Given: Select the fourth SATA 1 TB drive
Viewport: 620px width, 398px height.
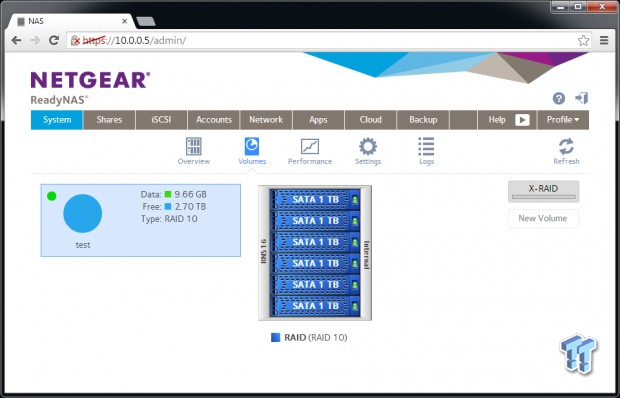Looking at the screenshot, I should tap(315, 263).
